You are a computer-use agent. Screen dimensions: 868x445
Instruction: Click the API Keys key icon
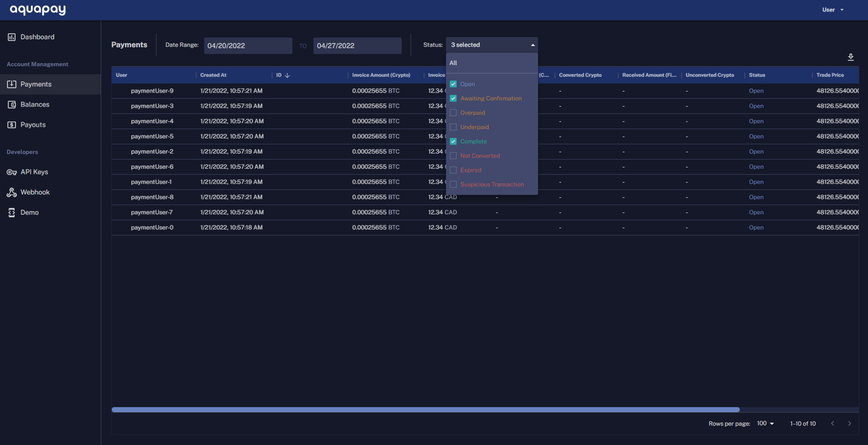pos(12,172)
